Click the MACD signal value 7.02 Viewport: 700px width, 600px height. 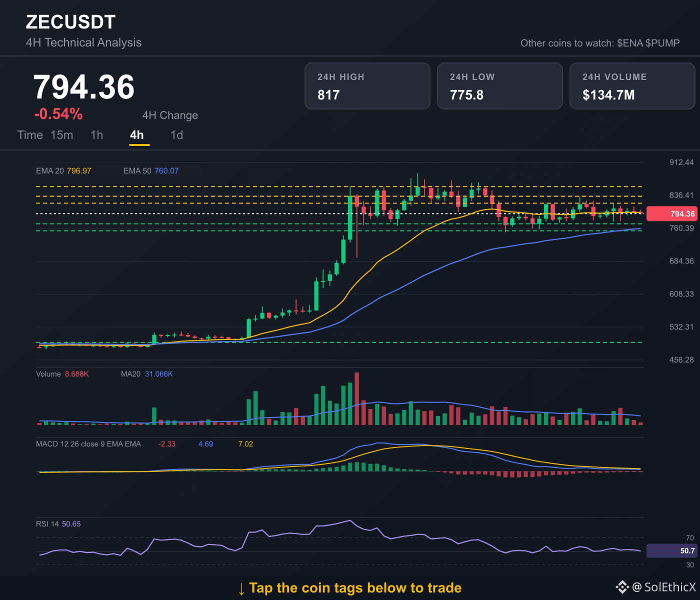[x=245, y=444]
